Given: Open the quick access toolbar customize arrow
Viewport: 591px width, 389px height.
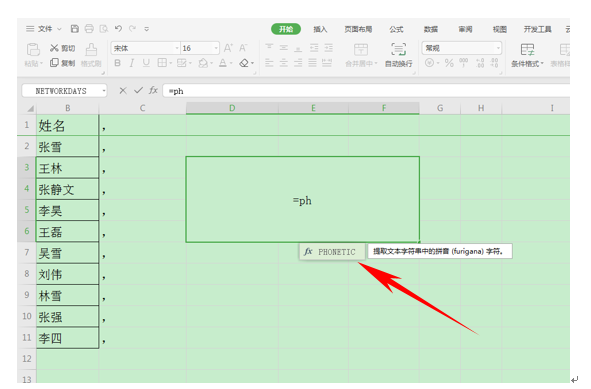Looking at the screenshot, I should coord(147,29).
